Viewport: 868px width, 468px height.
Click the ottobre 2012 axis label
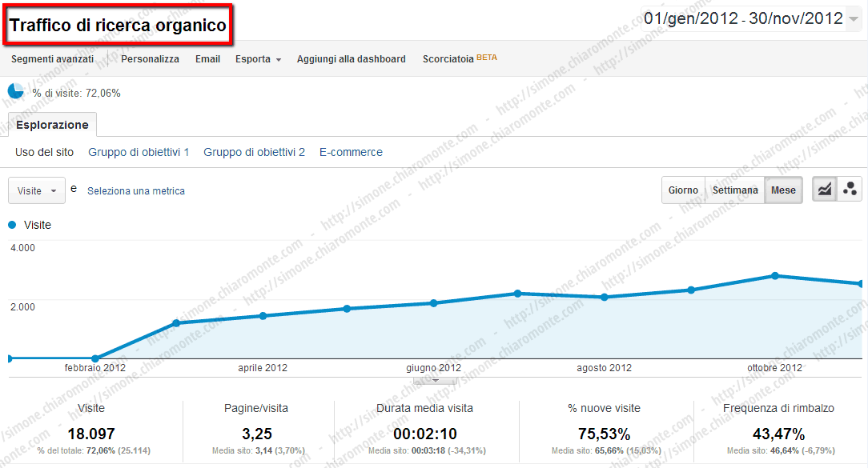pos(774,368)
